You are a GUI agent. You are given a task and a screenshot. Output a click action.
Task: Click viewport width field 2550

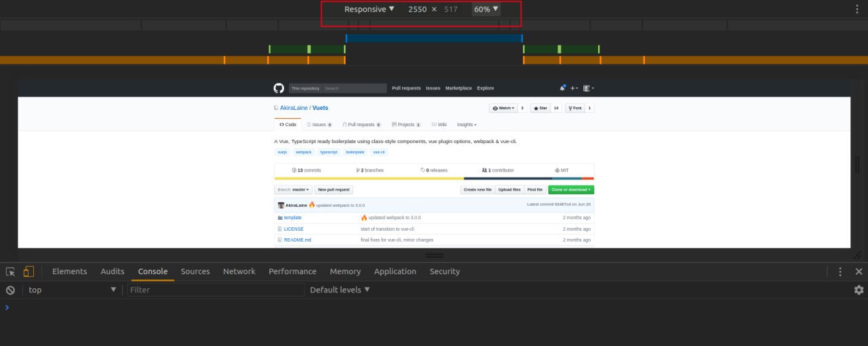[417, 9]
